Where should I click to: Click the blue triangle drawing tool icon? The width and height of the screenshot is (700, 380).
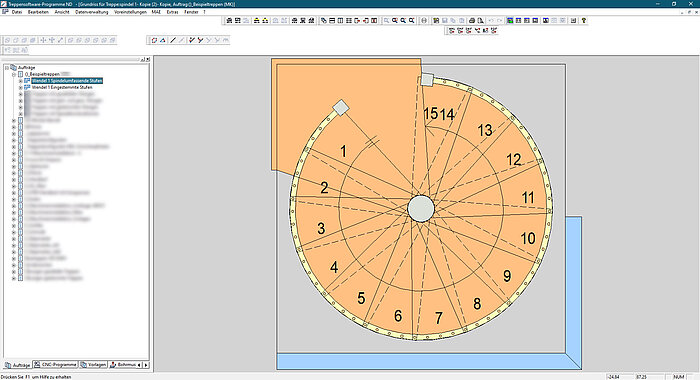click(x=163, y=40)
